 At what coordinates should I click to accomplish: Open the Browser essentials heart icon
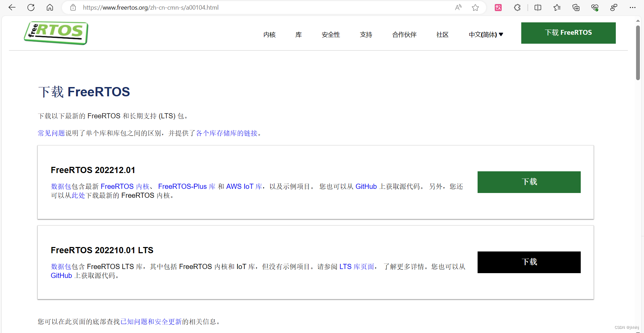[x=595, y=7]
